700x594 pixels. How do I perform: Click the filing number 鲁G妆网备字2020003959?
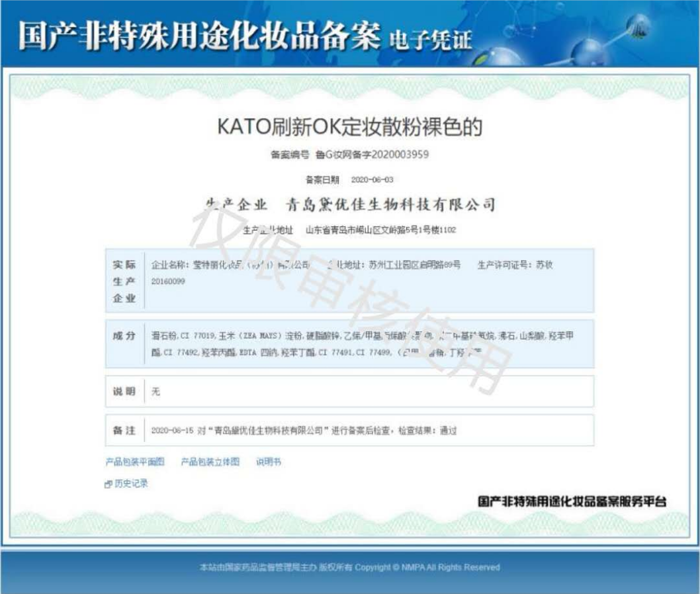coord(372,154)
